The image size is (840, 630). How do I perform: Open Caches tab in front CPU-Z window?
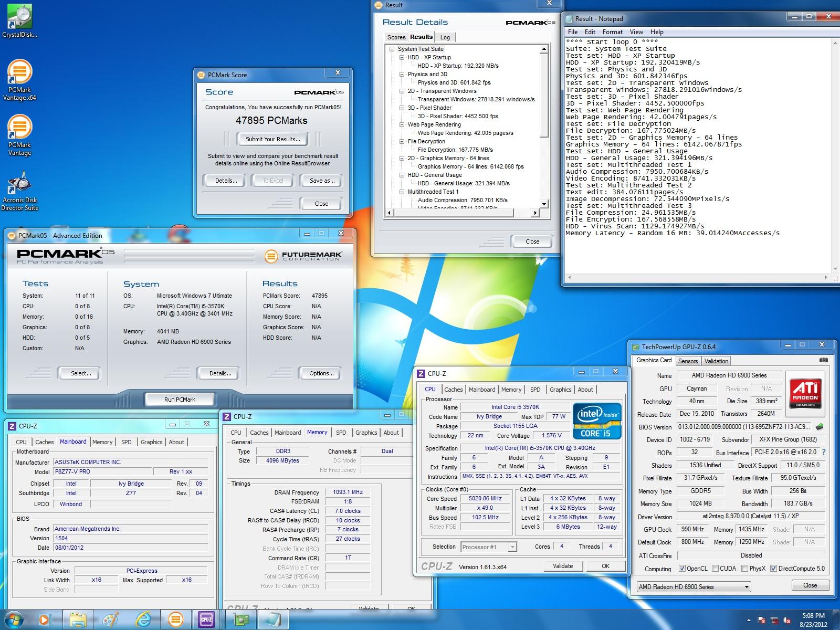pos(454,390)
